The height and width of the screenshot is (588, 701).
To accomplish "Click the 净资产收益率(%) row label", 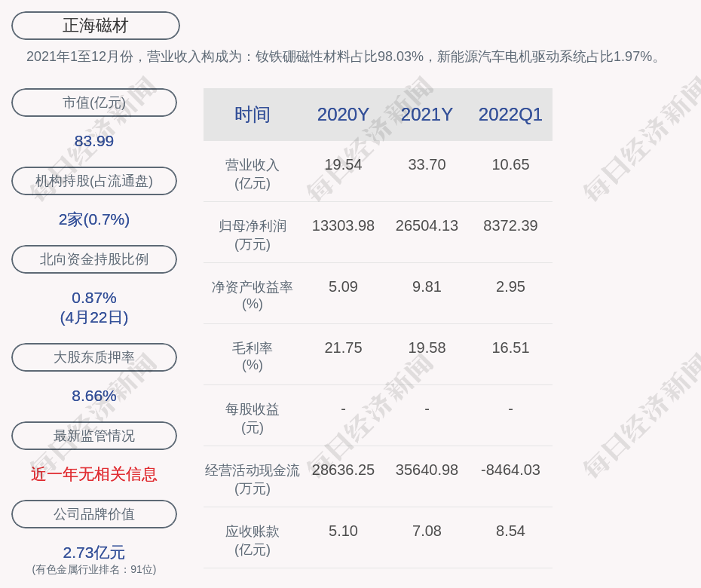I will pyautogui.click(x=253, y=295).
